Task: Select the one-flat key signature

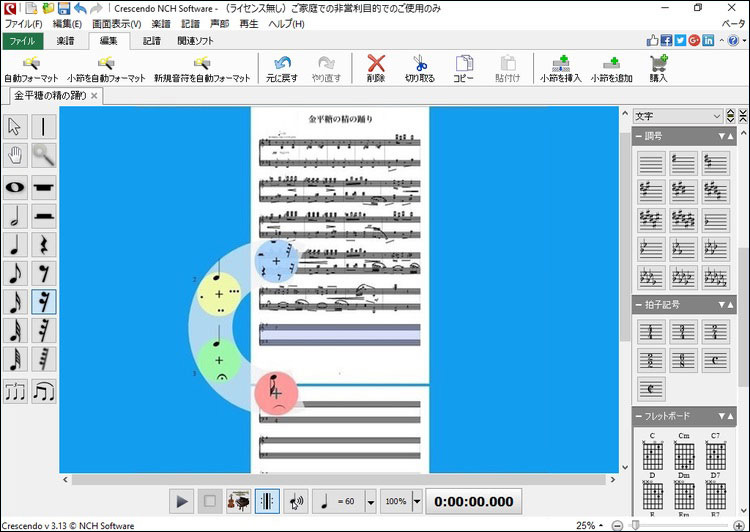Action: click(716, 221)
